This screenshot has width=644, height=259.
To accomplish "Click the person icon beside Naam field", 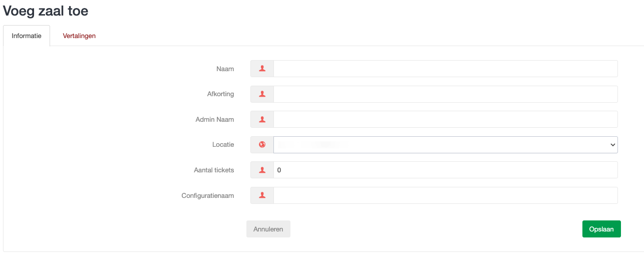I will coord(262,69).
